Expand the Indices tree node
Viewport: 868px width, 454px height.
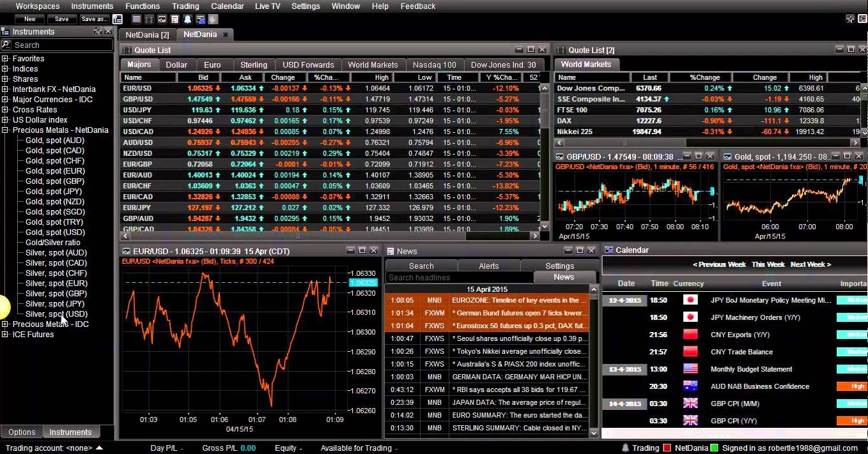pos(5,69)
